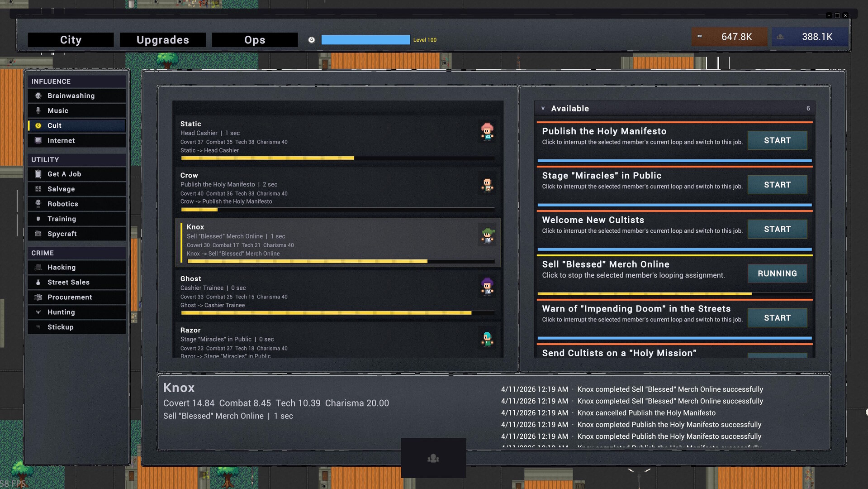Screen dimensions: 868x489
Task: Start Welcome New Cultists job
Action: (x=777, y=229)
